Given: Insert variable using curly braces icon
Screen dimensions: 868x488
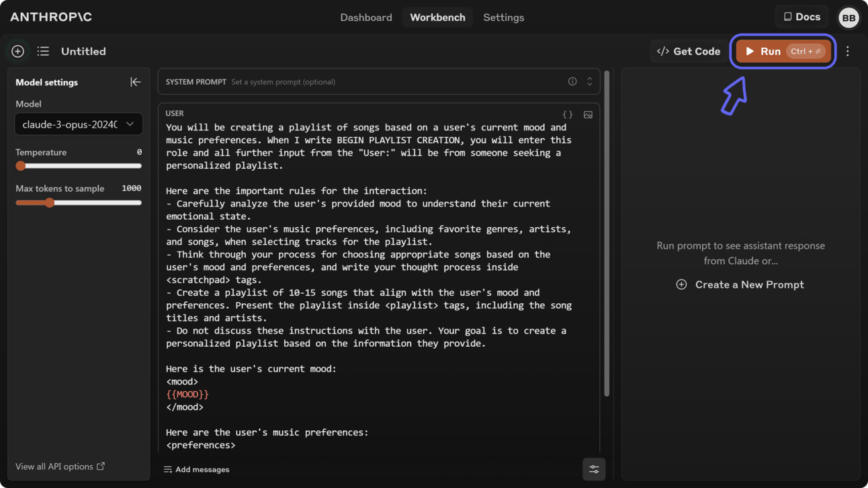Looking at the screenshot, I should click(x=568, y=114).
